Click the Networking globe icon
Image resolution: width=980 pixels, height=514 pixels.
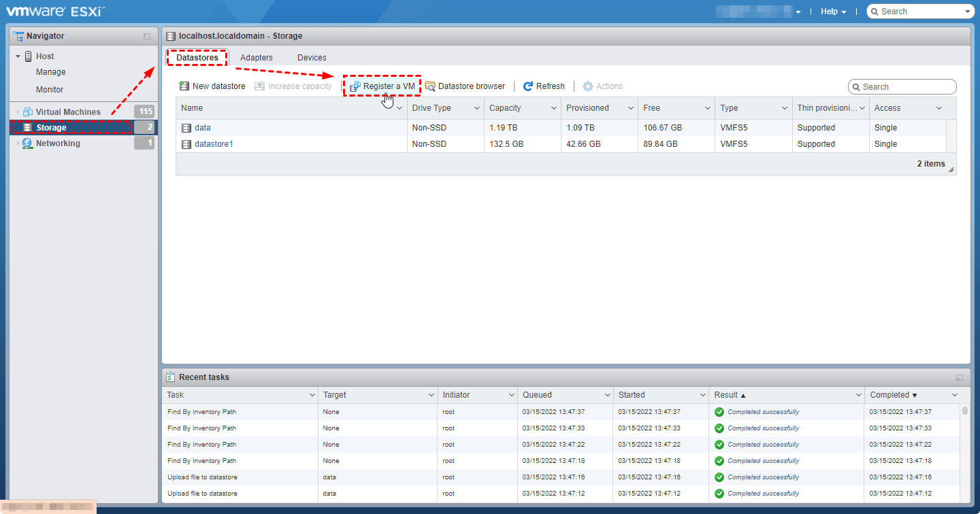[27, 143]
